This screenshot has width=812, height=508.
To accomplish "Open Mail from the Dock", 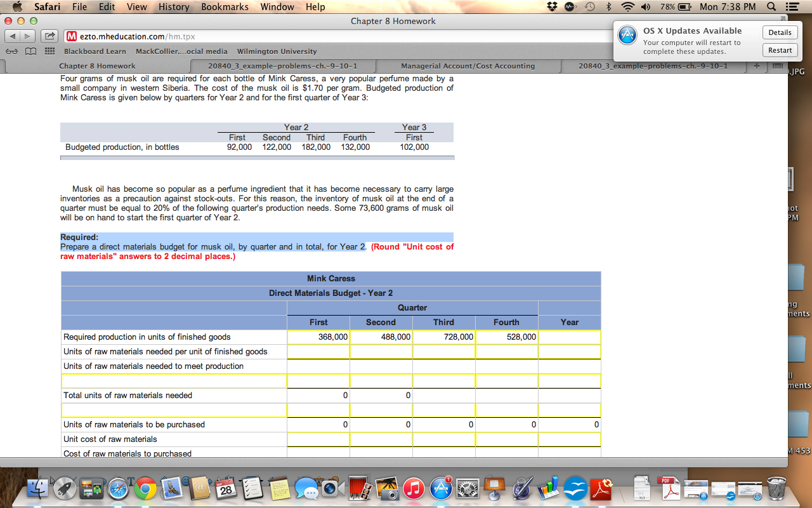I will [x=172, y=489].
